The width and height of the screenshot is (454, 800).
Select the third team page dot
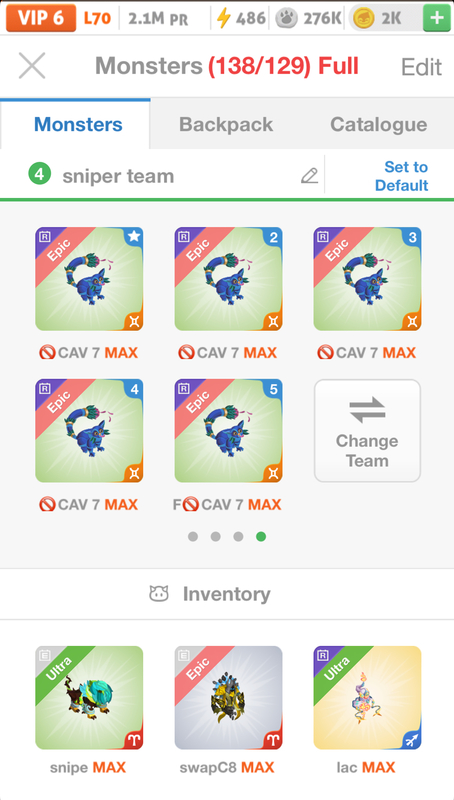[x=238, y=537]
